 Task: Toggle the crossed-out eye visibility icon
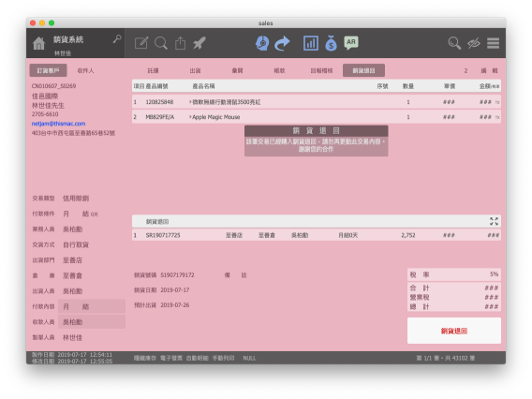pos(474,43)
